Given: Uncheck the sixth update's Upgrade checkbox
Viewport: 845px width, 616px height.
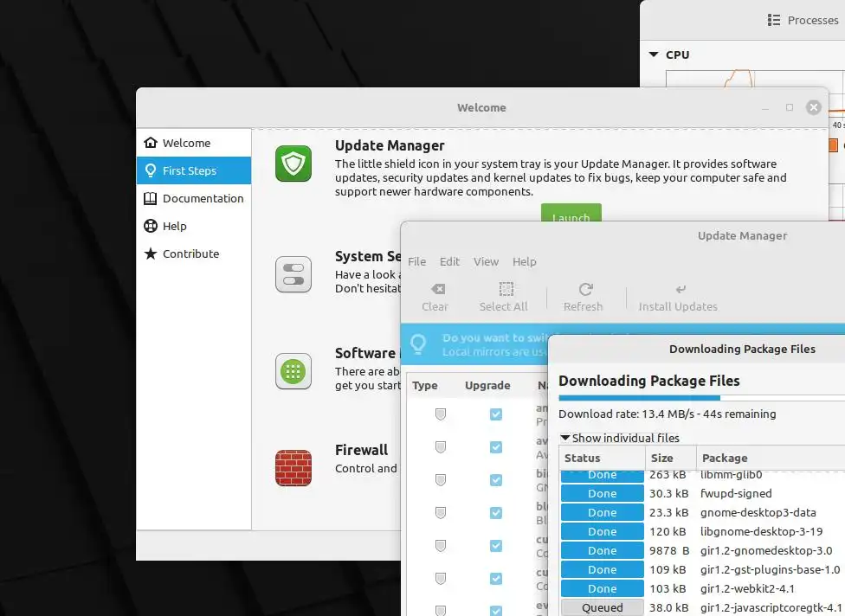Looking at the screenshot, I should pyautogui.click(x=496, y=578).
